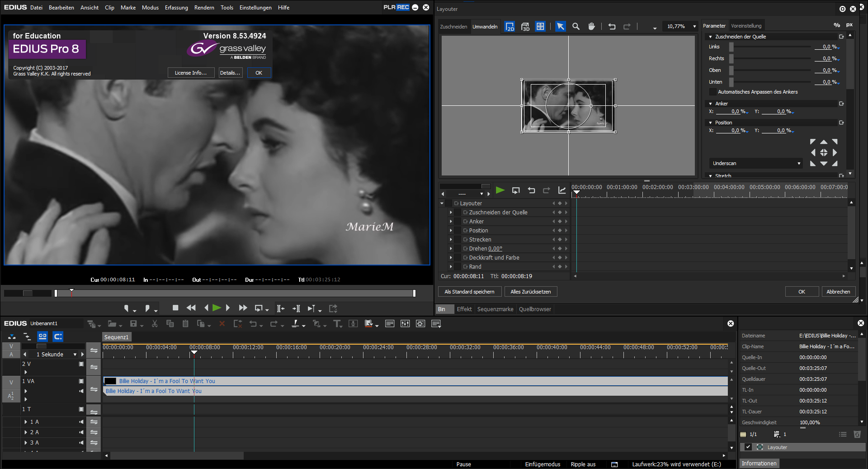
Task: Open project with the folder icon
Action: point(112,323)
